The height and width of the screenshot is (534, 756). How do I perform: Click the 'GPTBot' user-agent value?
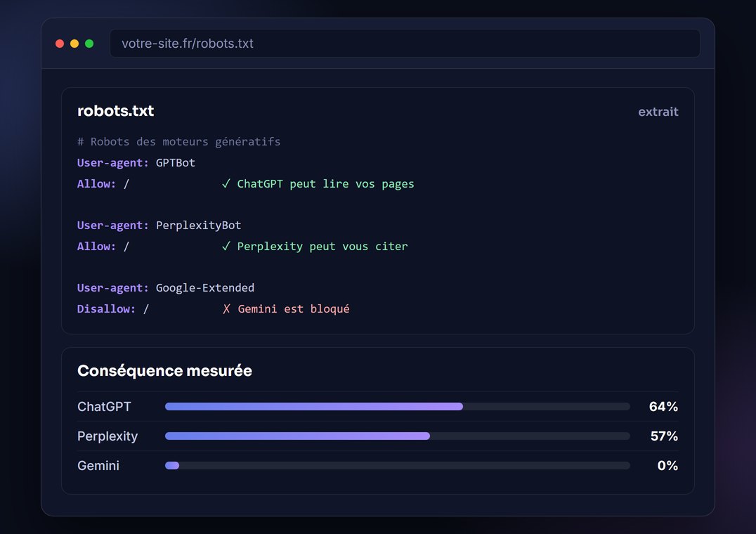[x=176, y=163]
